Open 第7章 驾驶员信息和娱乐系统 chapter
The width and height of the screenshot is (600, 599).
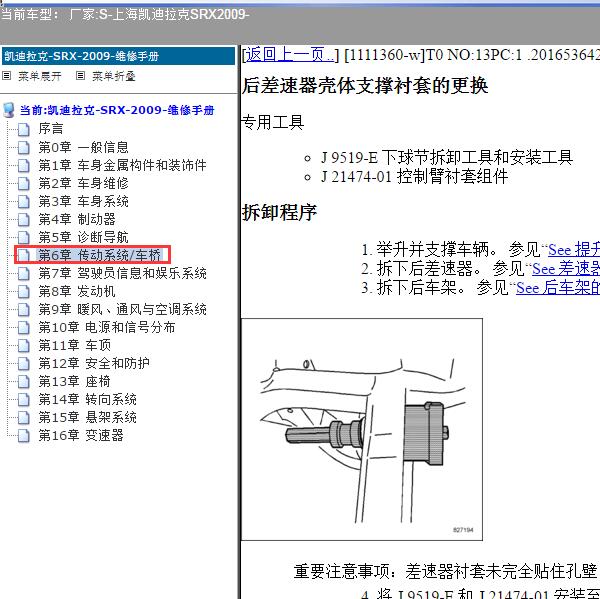(122, 273)
